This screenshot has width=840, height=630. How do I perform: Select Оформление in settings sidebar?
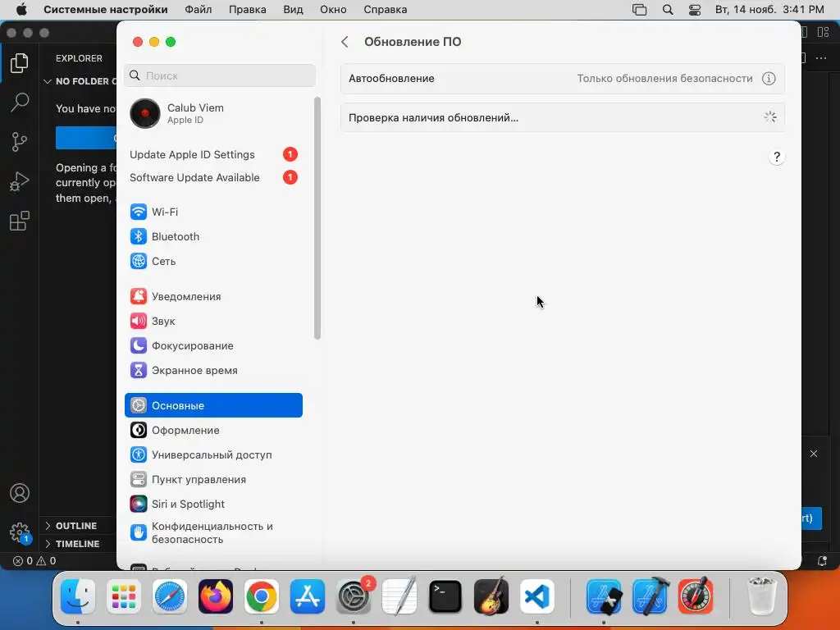213,430
